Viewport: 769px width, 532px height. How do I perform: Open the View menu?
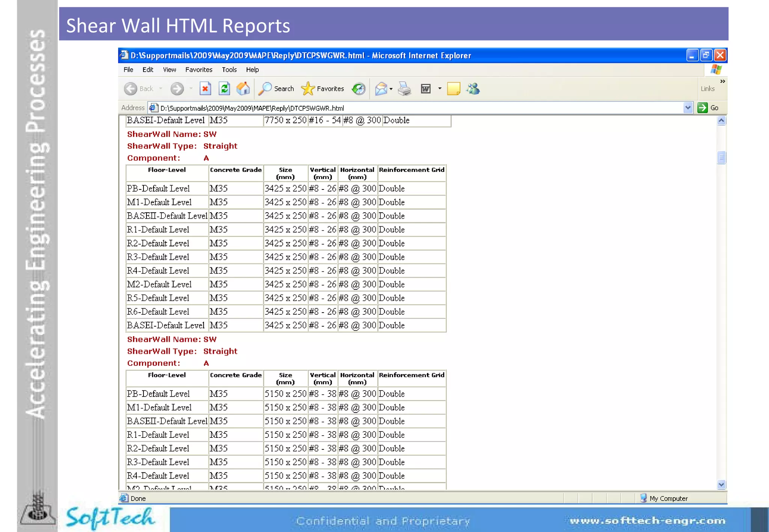pyautogui.click(x=169, y=70)
